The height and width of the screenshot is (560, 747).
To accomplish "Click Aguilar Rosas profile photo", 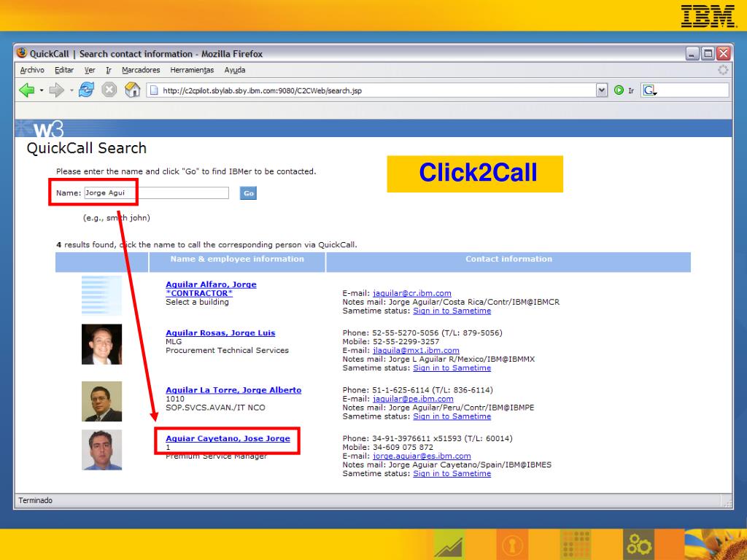I will [101, 344].
